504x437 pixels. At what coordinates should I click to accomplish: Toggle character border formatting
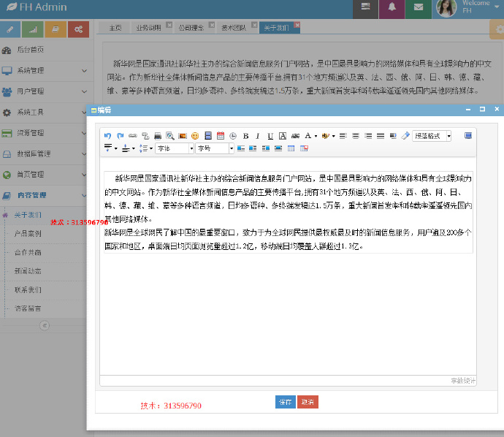[283, 136]
